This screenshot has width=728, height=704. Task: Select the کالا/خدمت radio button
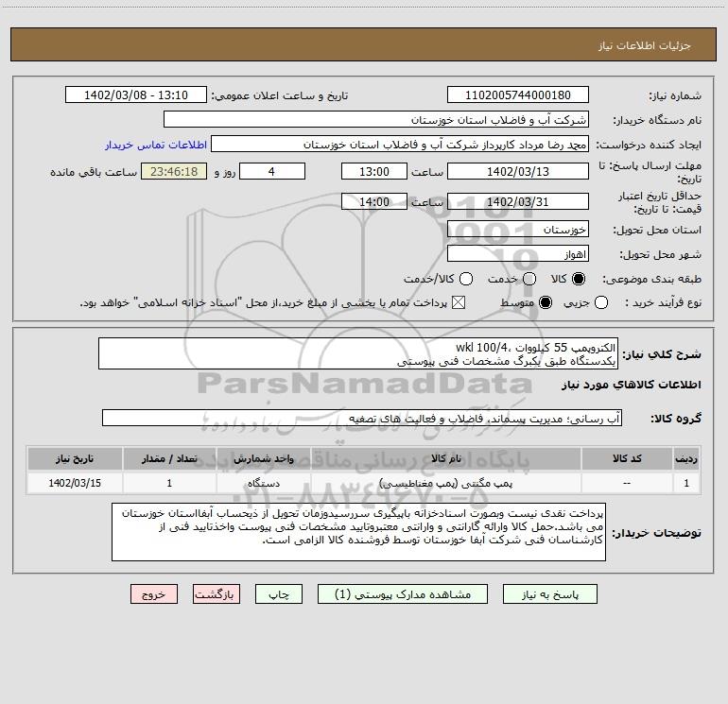[466, 279]
